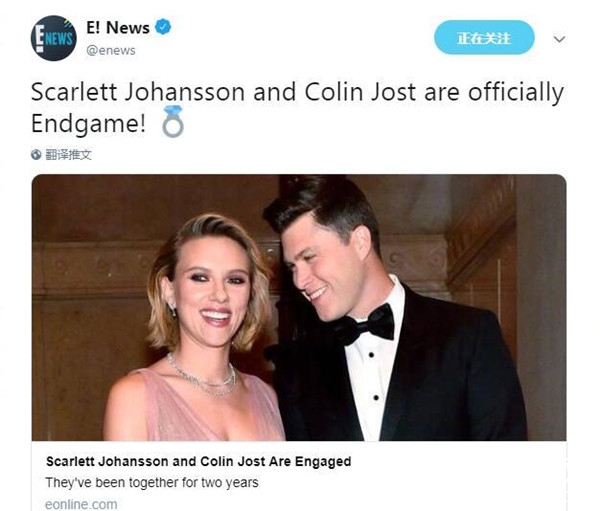Click the blue verified badge
The width and height of the screenshot is (600, 511).
pos(163,27)
